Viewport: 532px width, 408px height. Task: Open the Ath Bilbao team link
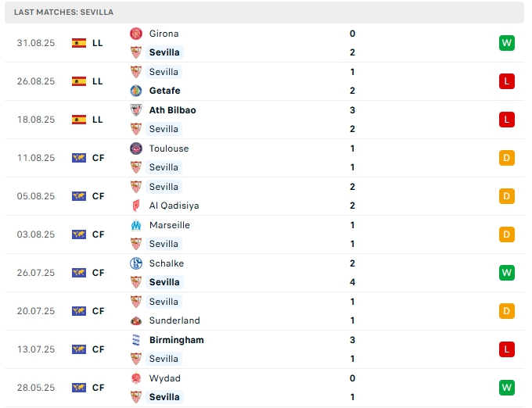point(172,110)
